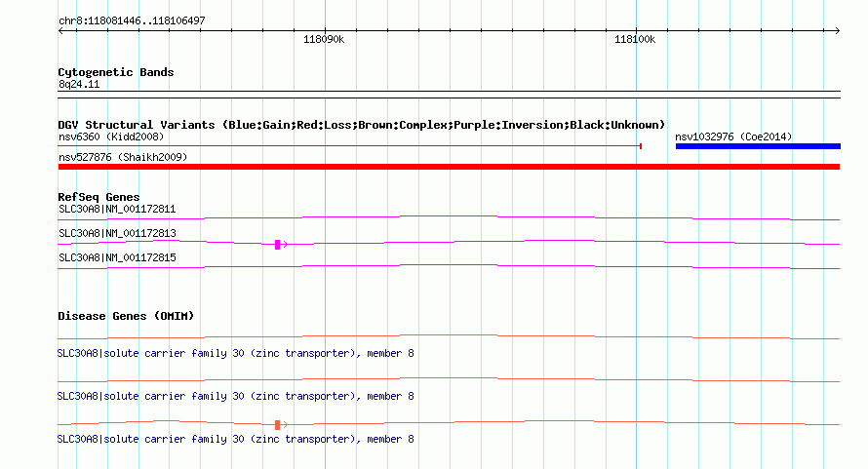This screenshot has width=868, height=469.
Task: Click the magenta exon block on NM_001172813
Action: (277, 244)
